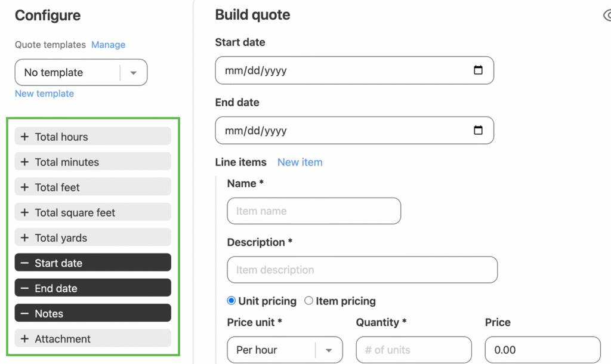
Task: Click the Item name input field
Action: point(314,211)
